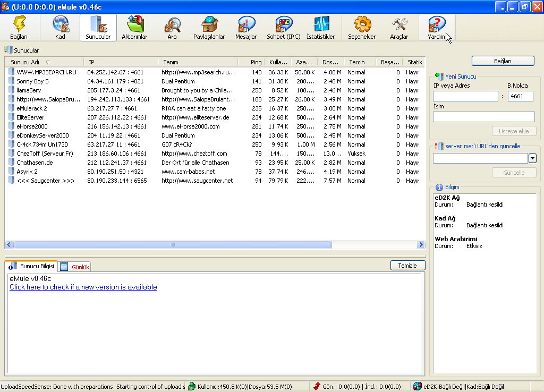Select the Chathasen.de server row
Viewport: 544px width, 392px height.
(x=215, y=163)
